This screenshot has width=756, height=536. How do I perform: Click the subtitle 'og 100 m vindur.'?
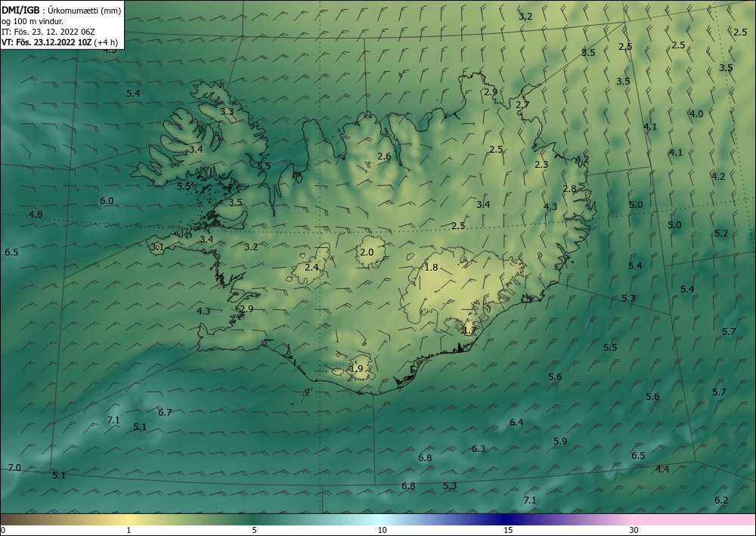pos(33,21)
